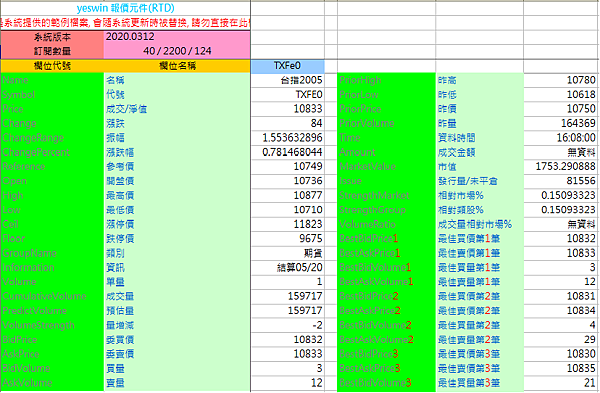
Task: Click the Ceil value 11823
Action: pyautogui.click(x=288, y=224)
